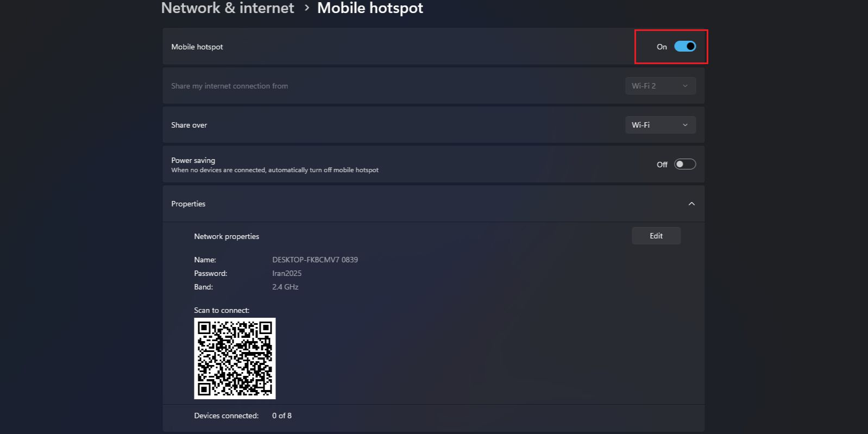The height and width of the screenshot is (434, 868).
Task: Click the 2.4 GHz band value
Action: coord(285,287)
